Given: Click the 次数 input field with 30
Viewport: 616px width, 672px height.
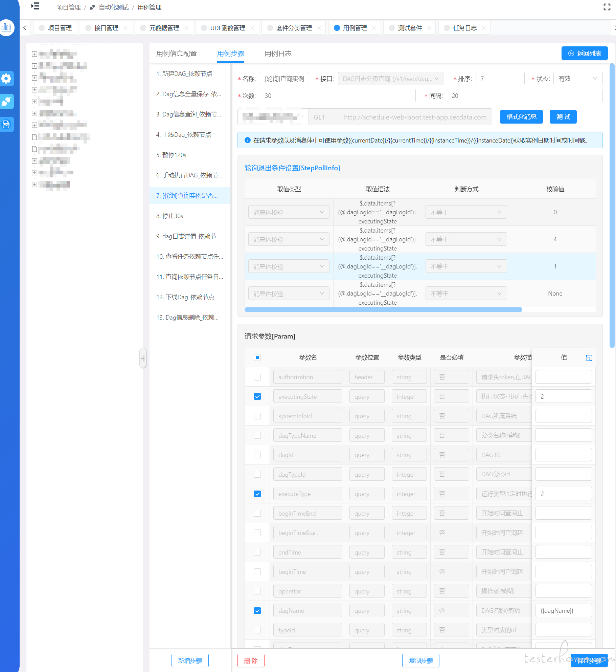Looking at the screenshot, I should (x=338, y=96).
